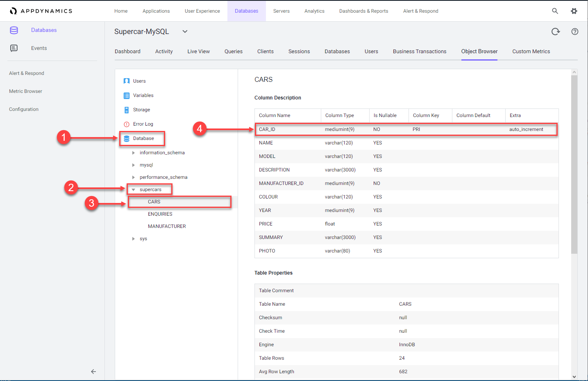Expand the mysql schema node

[133, 165]
